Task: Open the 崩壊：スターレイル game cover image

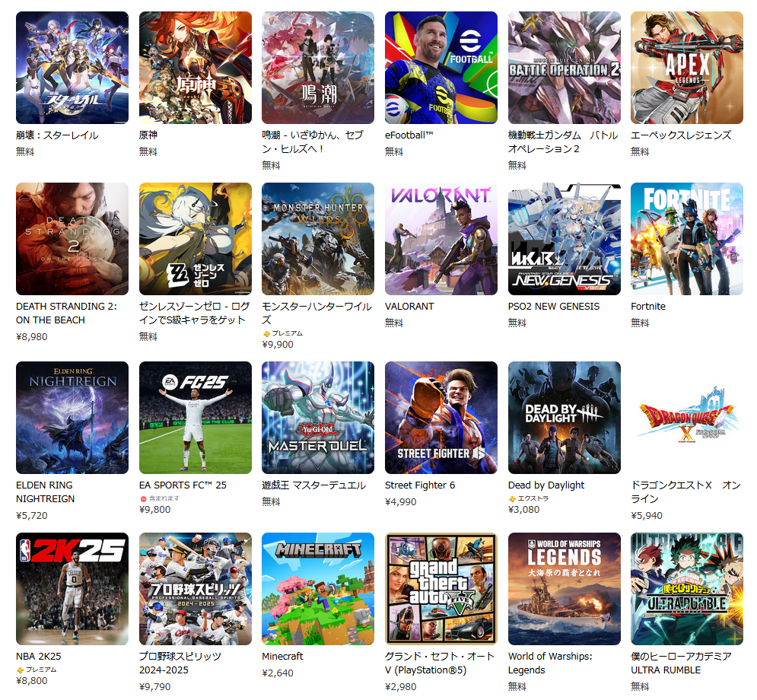Action: click(72, 68)
